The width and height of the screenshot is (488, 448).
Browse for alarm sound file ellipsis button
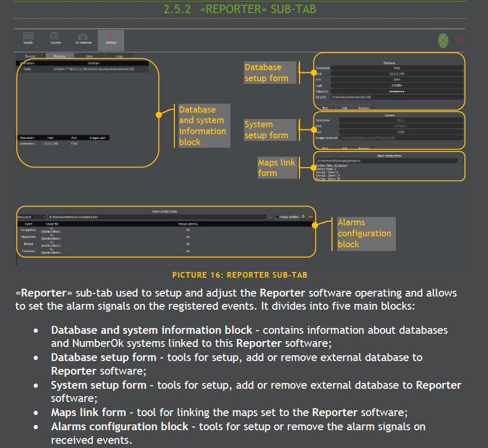pyautogui.click(x=271, y=217)
